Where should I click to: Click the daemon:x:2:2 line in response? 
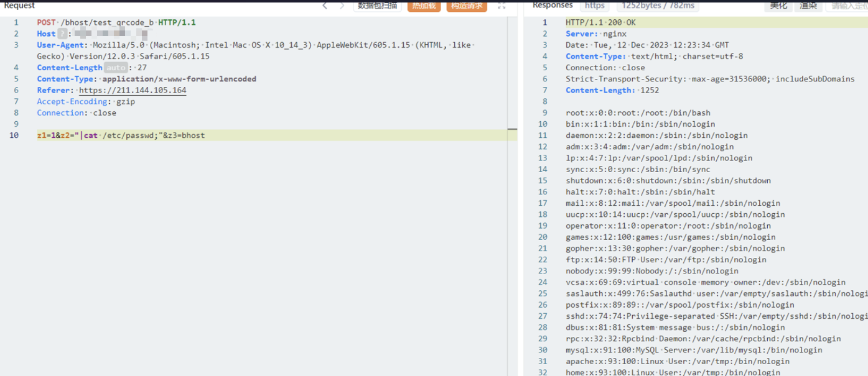[x=656, y=135]
